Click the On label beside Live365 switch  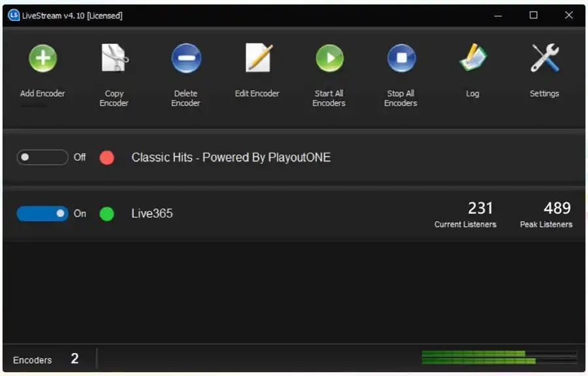tap(80, 214)
